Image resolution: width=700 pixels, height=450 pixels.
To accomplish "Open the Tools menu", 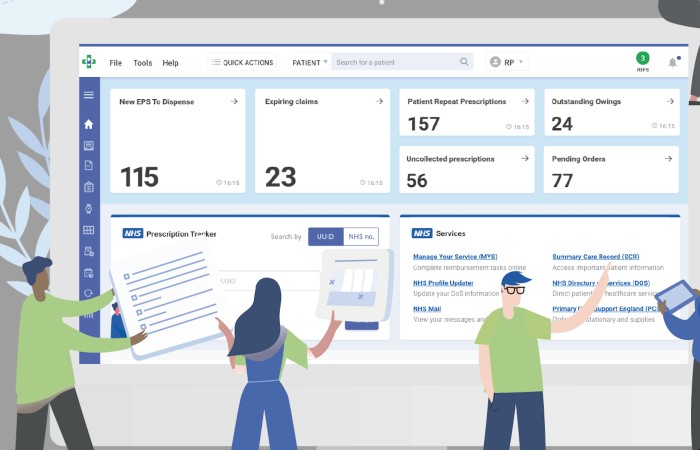I will (143, 63).
